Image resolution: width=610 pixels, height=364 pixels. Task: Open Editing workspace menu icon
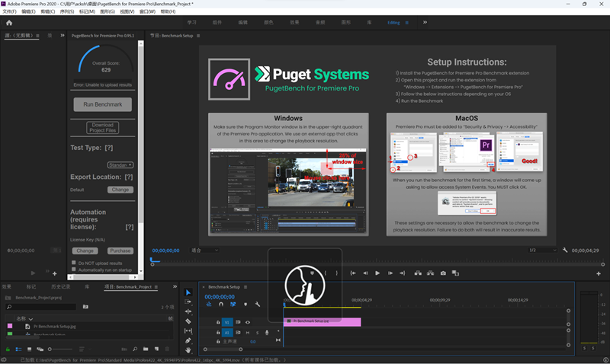click(x=407, y=23)
